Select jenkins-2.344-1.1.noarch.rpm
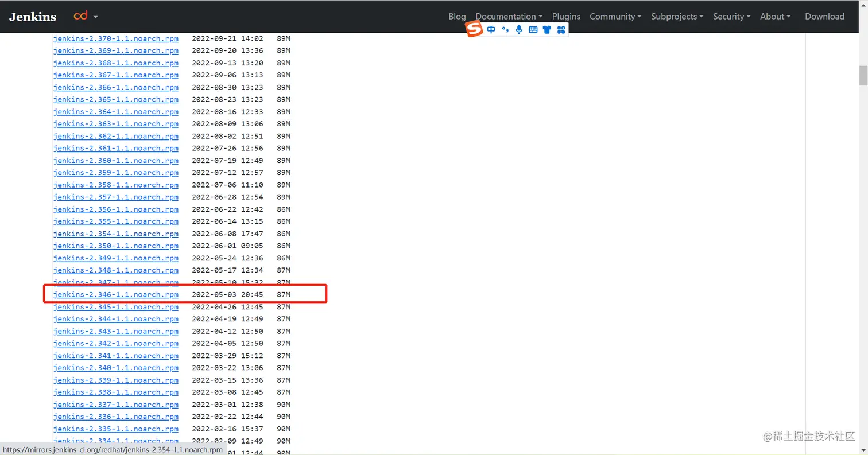The width and height of the screenshot is (868, 455). tap(116, 319)
